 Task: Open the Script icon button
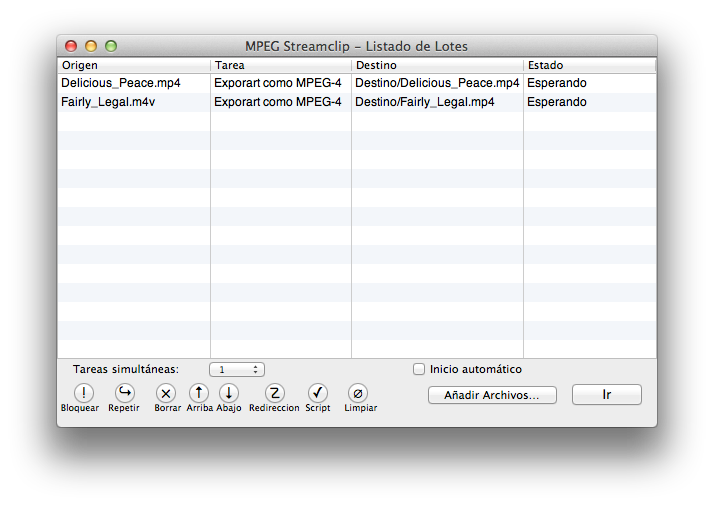pos(318,393)
